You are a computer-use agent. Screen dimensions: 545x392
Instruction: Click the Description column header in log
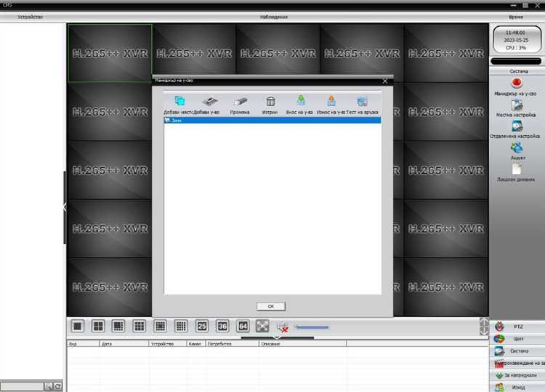pyautogui.click(x=302, y=344)
